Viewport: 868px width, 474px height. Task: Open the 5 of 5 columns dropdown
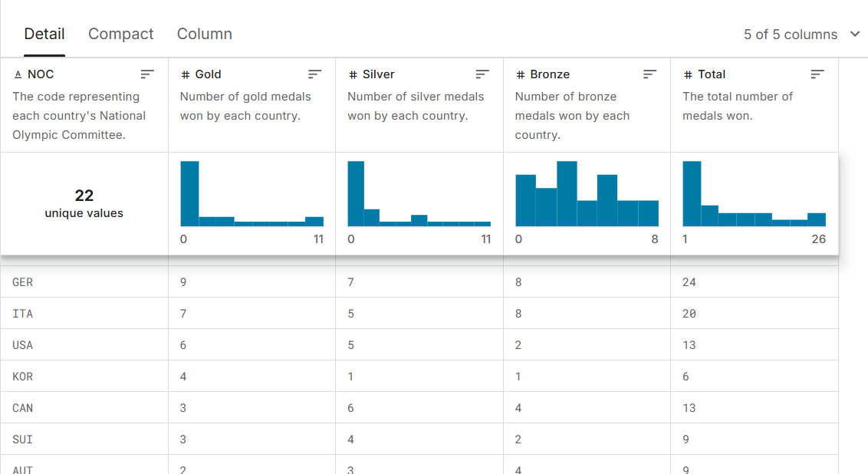point(790,35)
